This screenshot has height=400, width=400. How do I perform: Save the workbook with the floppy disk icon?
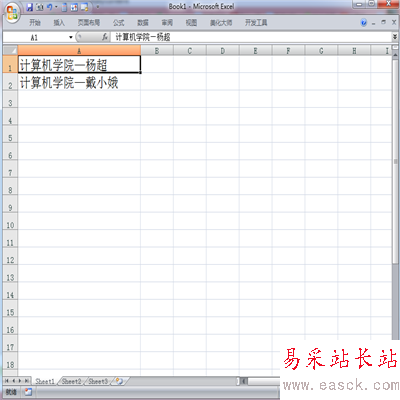click(x=30, y=7)
